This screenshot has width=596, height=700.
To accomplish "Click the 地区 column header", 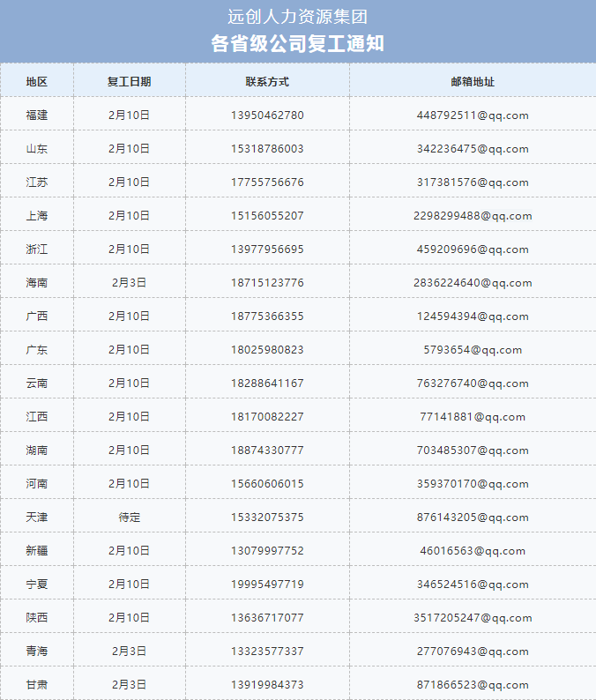I will click(x=37, y=81).
